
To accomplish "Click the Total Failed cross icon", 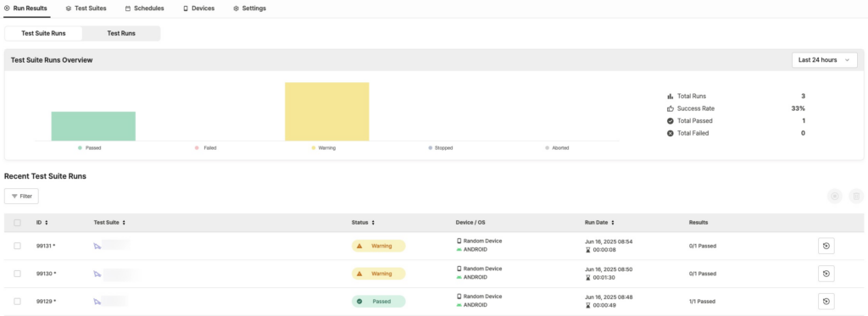I will click(x=670, y=133).
